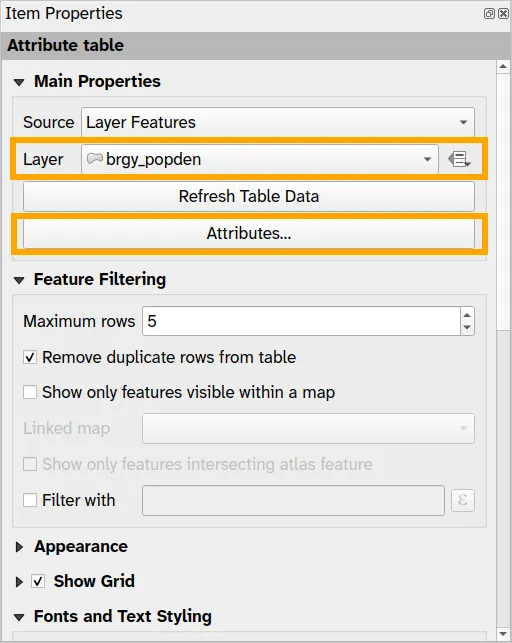Screen dimensions: 512x643
Task: Increase Maximum rows with the up arrow
Action: coord(467,315)
